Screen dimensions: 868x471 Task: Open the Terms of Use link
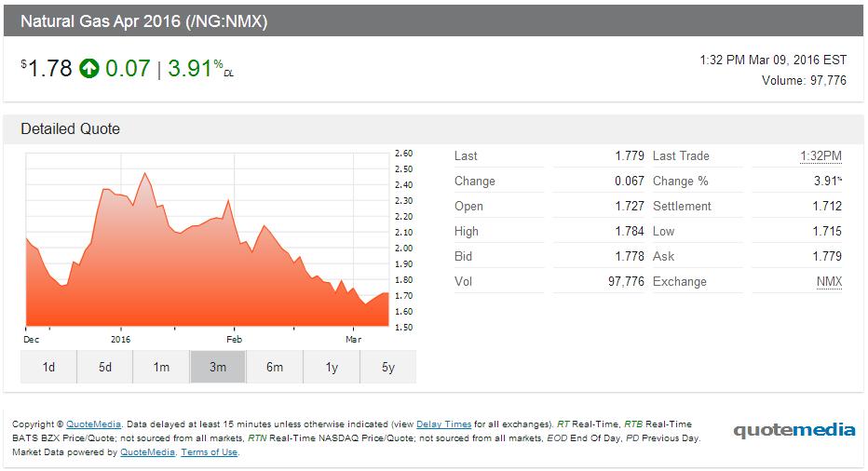pyautogui.click(x=210, y=452)
